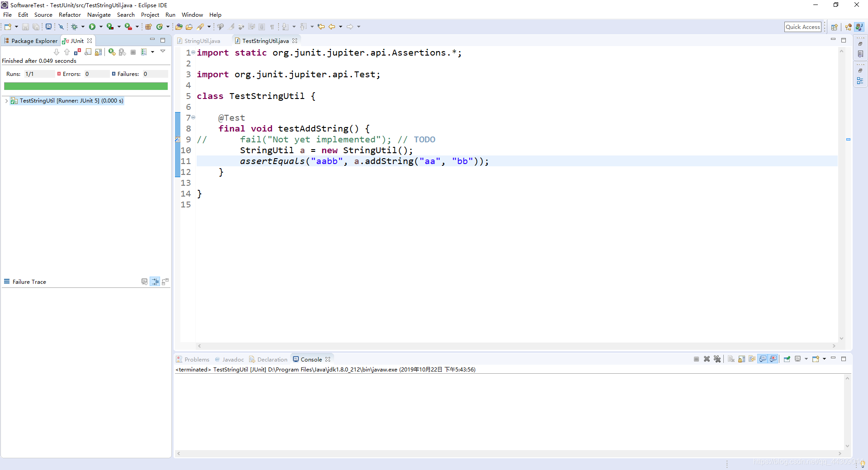The height and width of the screenshot is (470, 868).
Task: Check the green test progress bar
Action: pos(86,86)
